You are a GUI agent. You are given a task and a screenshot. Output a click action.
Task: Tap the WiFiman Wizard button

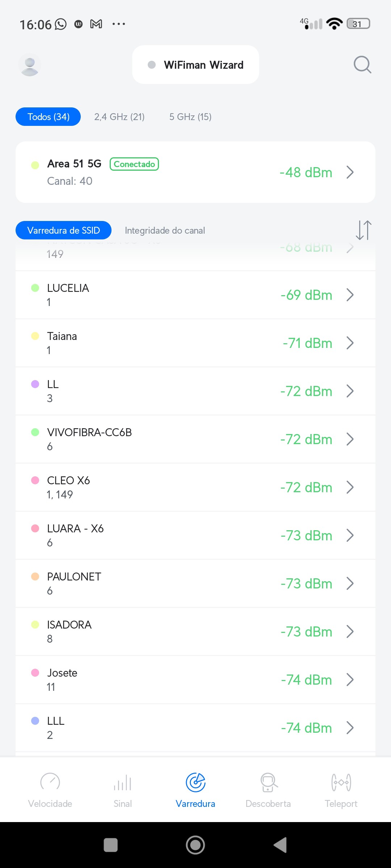196,65
